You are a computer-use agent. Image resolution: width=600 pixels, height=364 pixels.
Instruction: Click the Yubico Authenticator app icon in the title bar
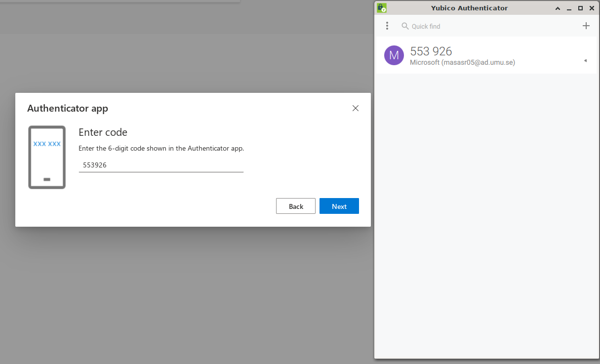point(382,8)
